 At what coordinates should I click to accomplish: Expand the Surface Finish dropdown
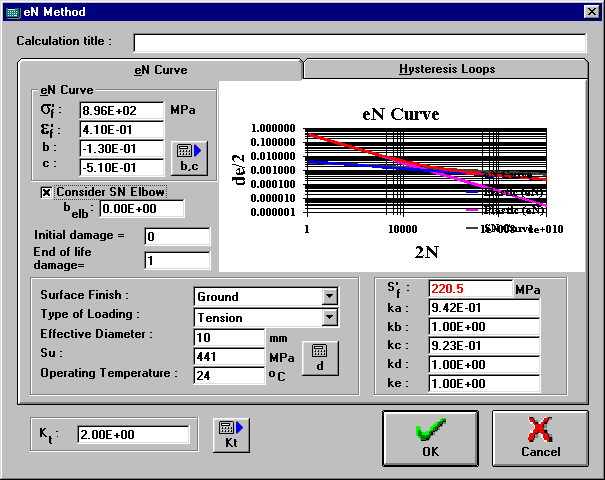[x=330, y=297]
